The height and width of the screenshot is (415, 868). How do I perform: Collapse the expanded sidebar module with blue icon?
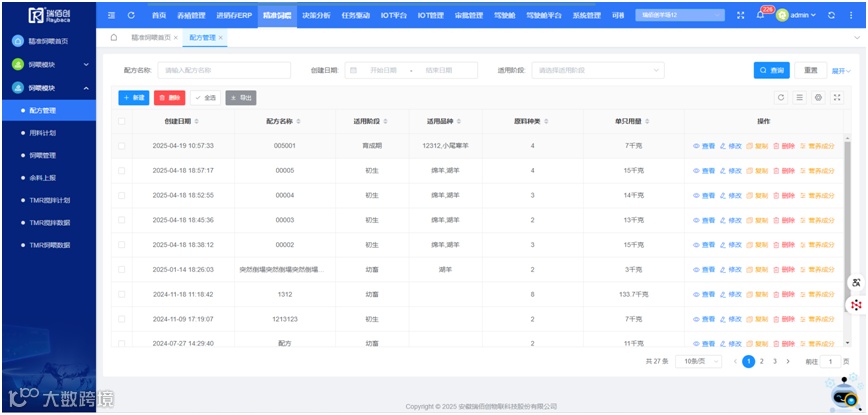click(48, 87)
